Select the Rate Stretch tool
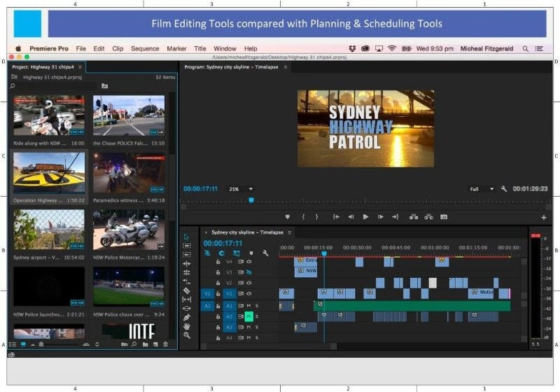Screen dimensions: 560x392 186,281
